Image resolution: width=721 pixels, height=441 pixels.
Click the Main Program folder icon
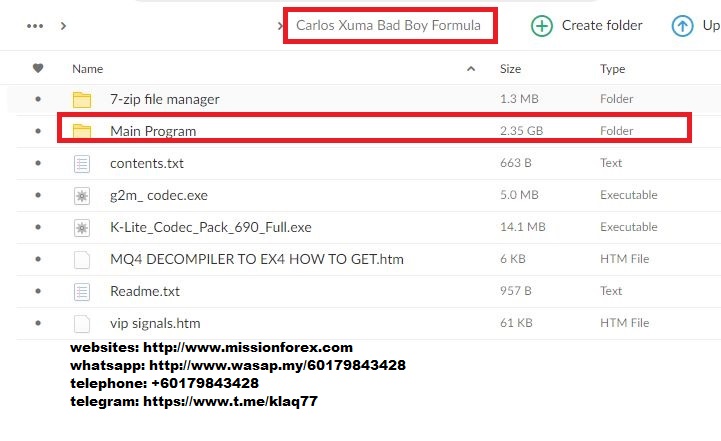pyautogui.click(x=82, y=131)
